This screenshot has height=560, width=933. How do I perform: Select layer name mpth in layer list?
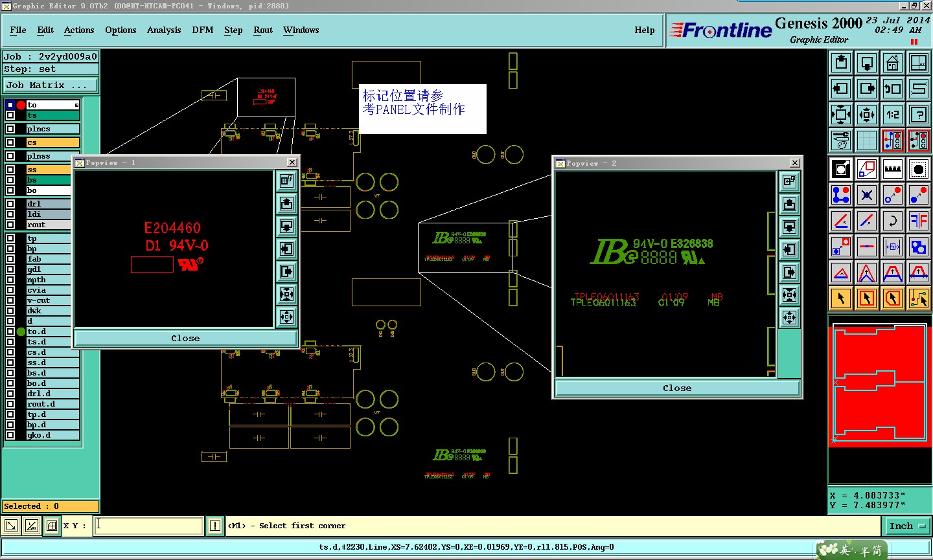pyautogui.click(x=49, y=280)
